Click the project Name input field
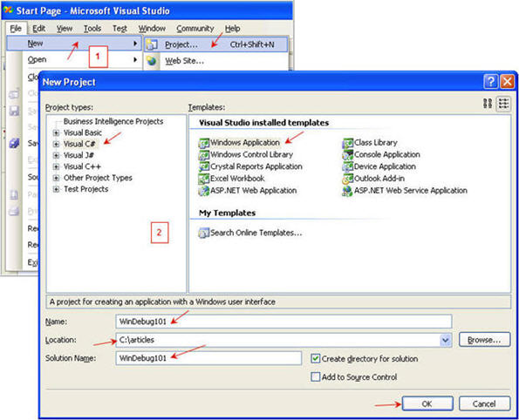Image resolution: width=519 pixels, height=420 pixels. click(283, 322)
